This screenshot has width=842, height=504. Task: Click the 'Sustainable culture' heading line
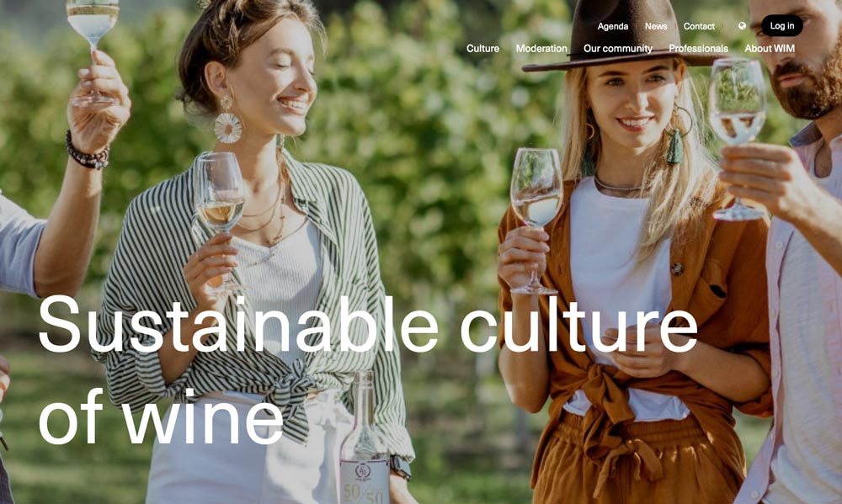pyautogui.click(x=368, y=325)
